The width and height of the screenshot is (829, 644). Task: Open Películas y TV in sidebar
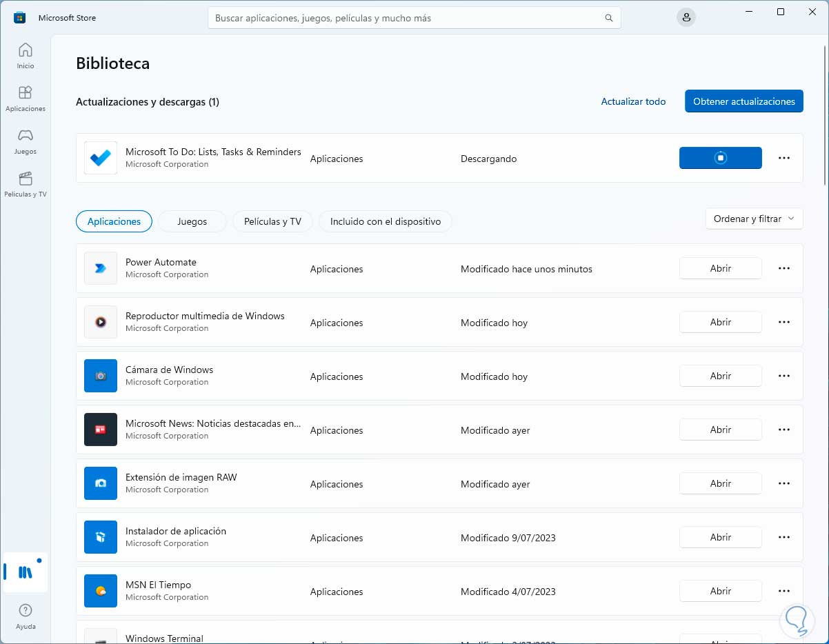tap(26, 183)
